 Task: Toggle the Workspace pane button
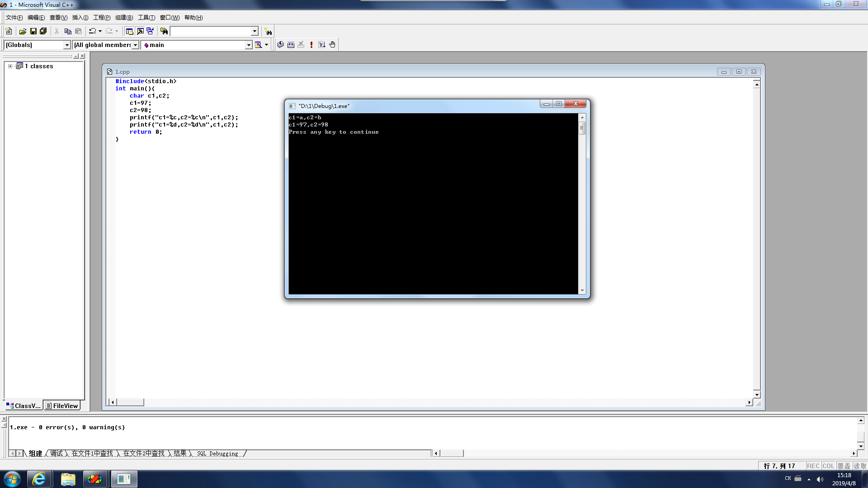pos(129,31)
